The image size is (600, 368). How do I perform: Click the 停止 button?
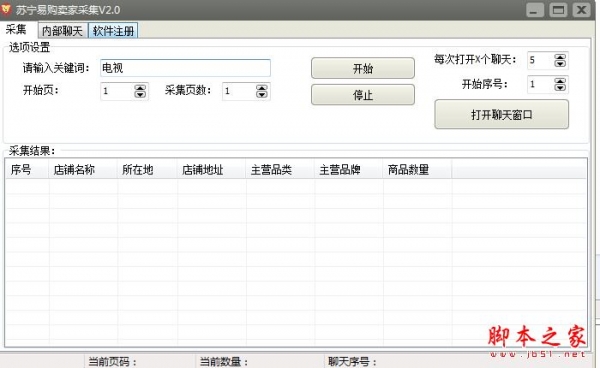click(363, 94)
